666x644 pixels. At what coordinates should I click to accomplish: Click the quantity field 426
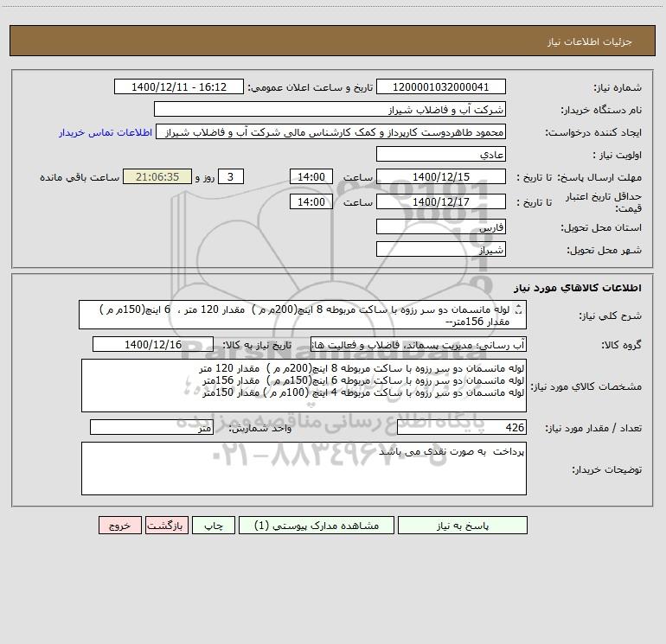coord(462,428)
